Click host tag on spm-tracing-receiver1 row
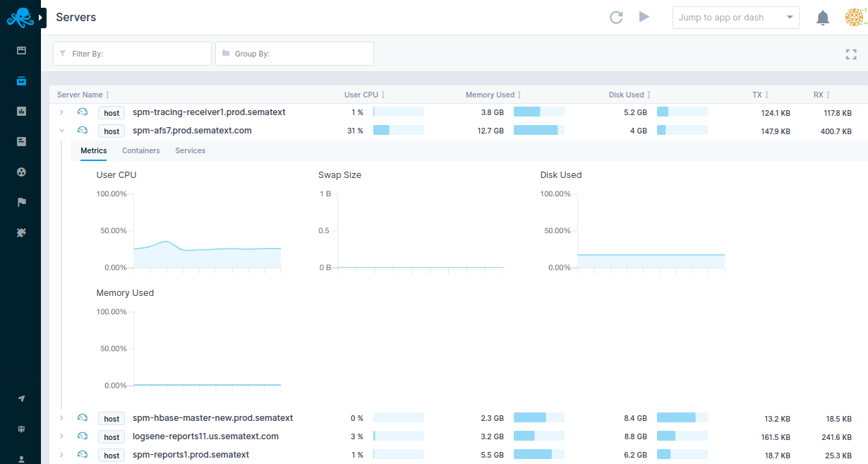Viewport: 868px width, 464px height. pyautogui.click(x=111, y=113)
